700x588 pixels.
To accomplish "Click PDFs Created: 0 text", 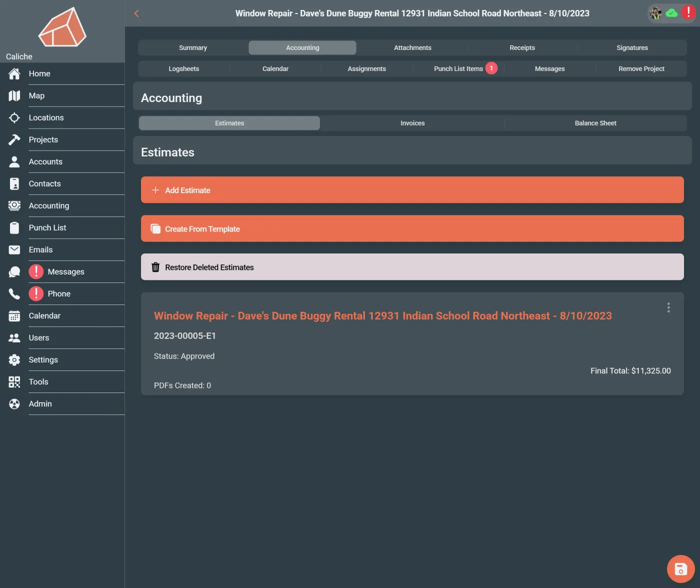I will tap(182, 385).
